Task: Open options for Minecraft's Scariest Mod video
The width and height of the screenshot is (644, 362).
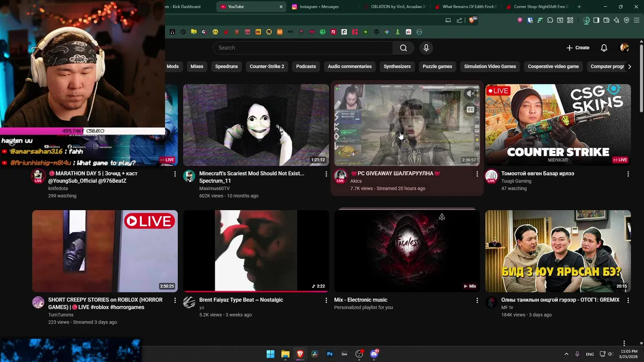Action: (x=326, y=174)
